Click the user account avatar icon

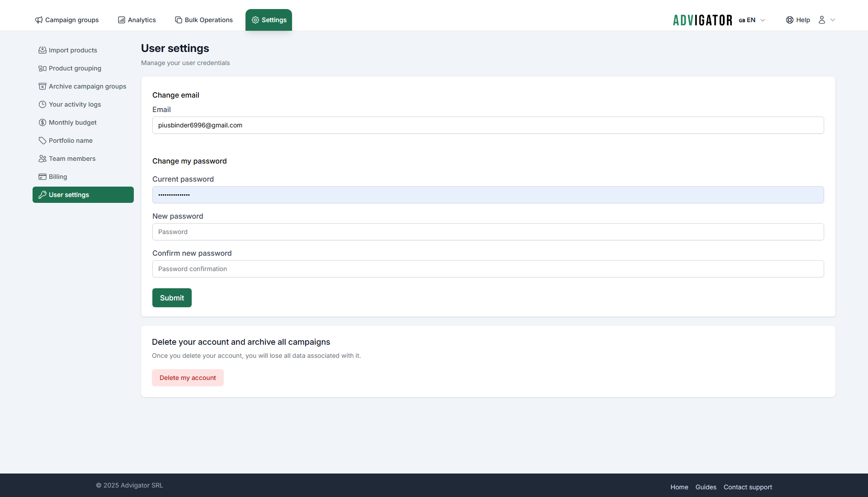coord(822,20)
